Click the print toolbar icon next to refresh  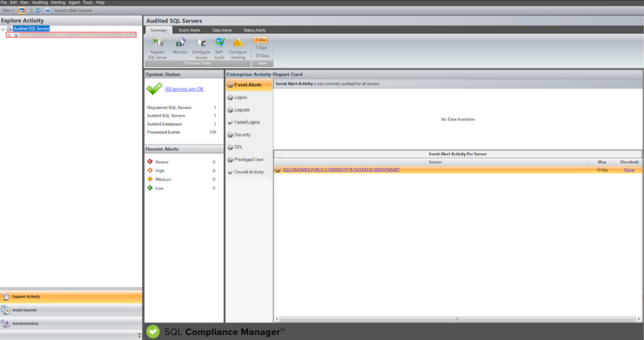click(30, 10)
